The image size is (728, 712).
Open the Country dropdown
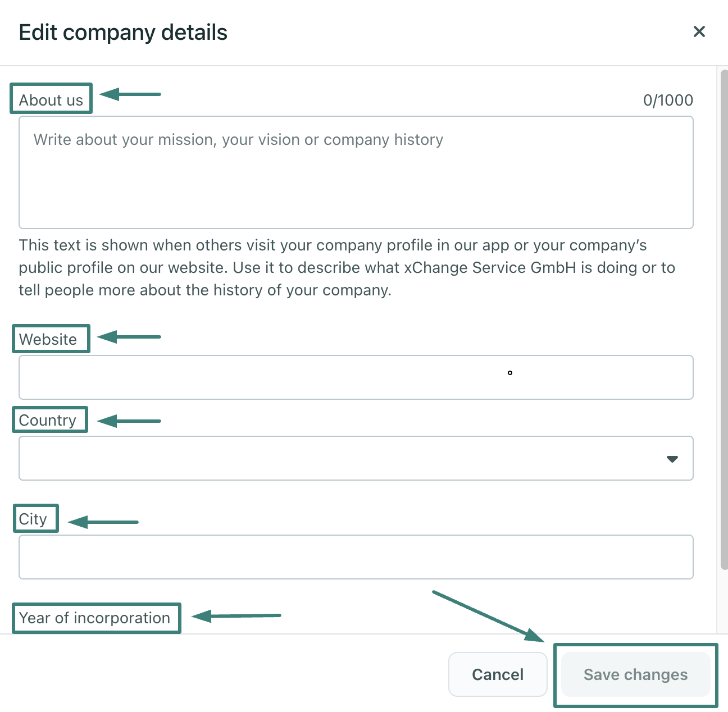pos(356,458)
